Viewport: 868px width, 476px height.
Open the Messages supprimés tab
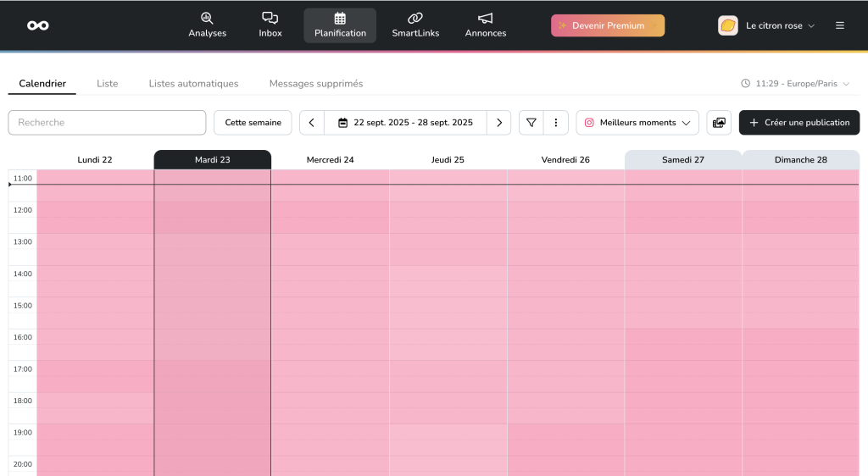[x=315, y=84]
